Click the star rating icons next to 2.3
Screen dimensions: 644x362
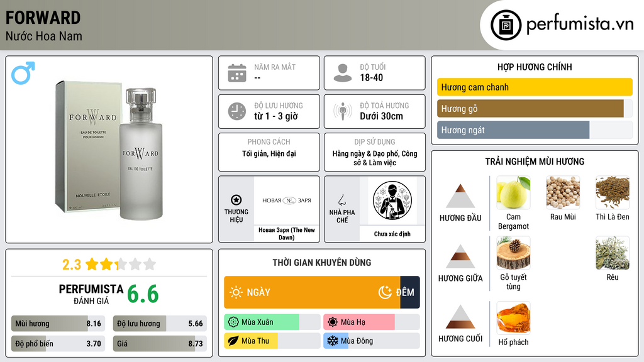coord(121,265)
